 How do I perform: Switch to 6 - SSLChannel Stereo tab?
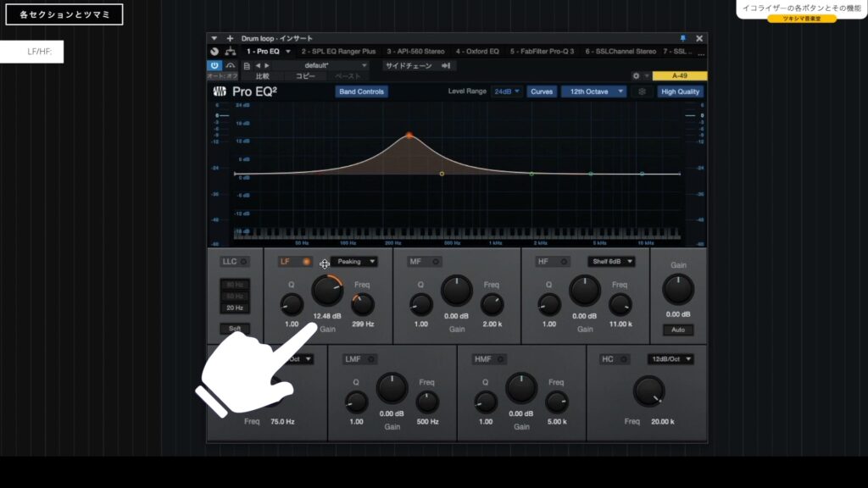click(620, 52)
